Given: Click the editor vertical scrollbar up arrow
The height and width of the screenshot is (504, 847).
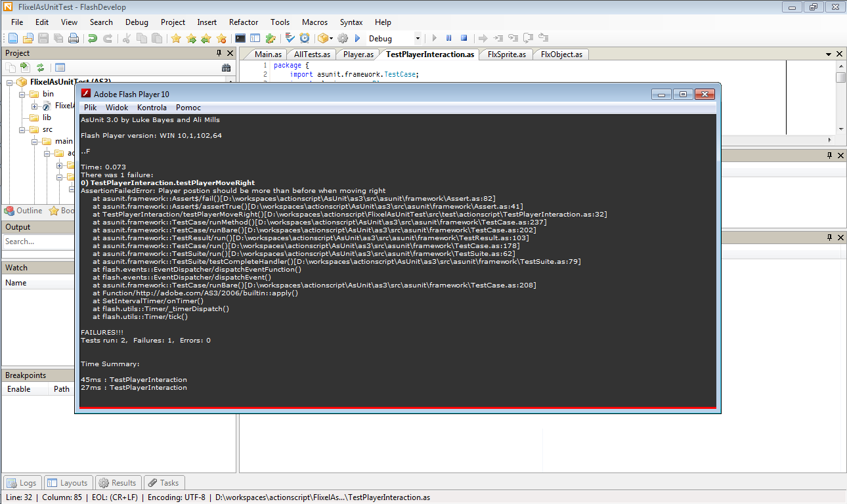Looking at the screenshot, I should 840,66.
